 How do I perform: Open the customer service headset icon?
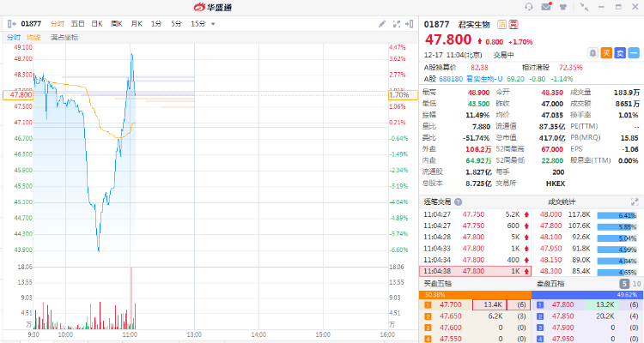(529, 7)
